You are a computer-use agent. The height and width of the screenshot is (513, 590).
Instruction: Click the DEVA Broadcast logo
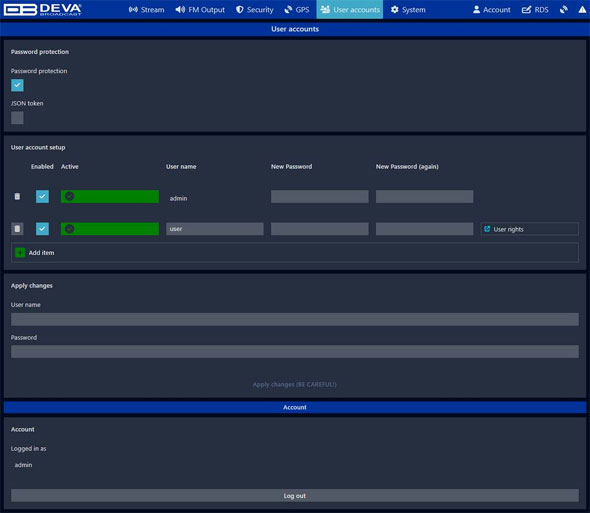42,9
